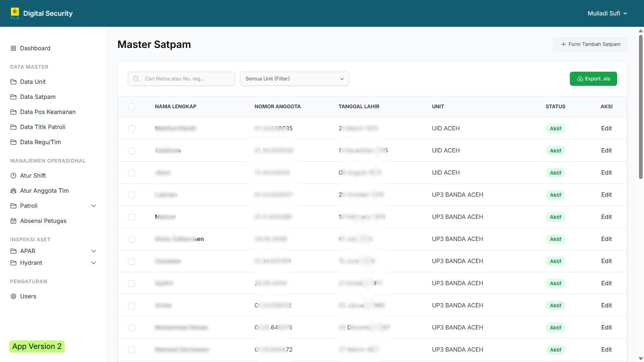This screenshot has height=362, width=644.
Task: Check the first UID ACEH row checkbox
Action: 131,129
